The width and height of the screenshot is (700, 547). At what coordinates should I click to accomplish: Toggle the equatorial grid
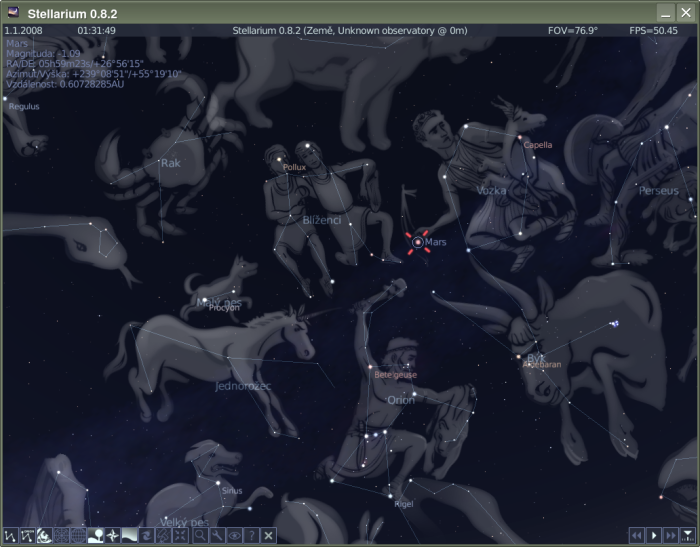click(x=78, y=535)
